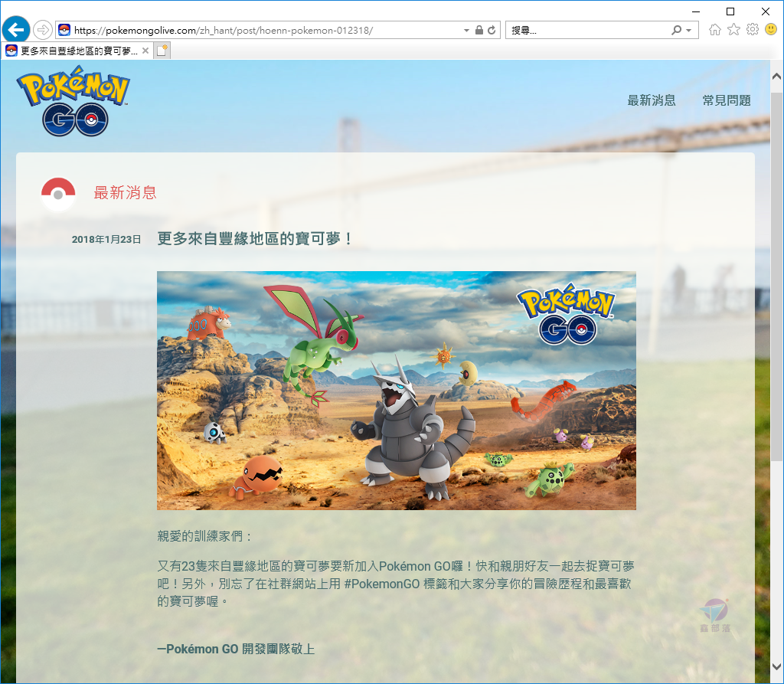This screenshot has height=684, width=784.
Task: Click the browser Forward arrow button
Action: coord(43,30)
